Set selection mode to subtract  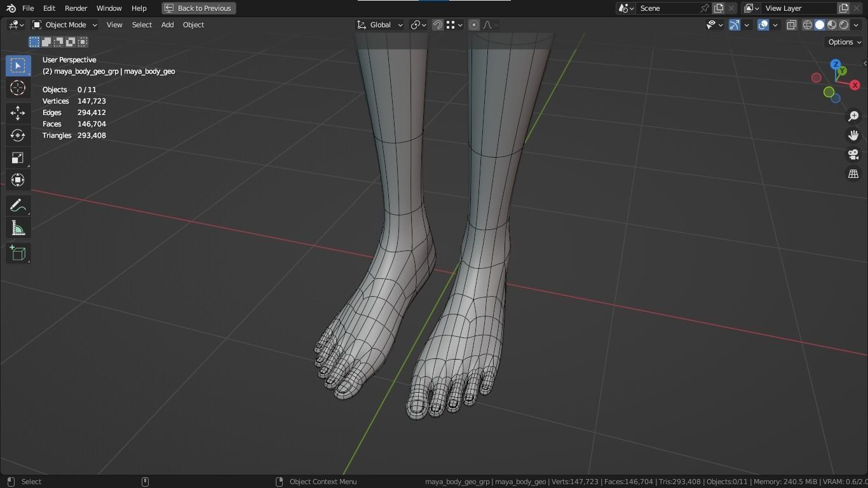[x=58, y=42]
